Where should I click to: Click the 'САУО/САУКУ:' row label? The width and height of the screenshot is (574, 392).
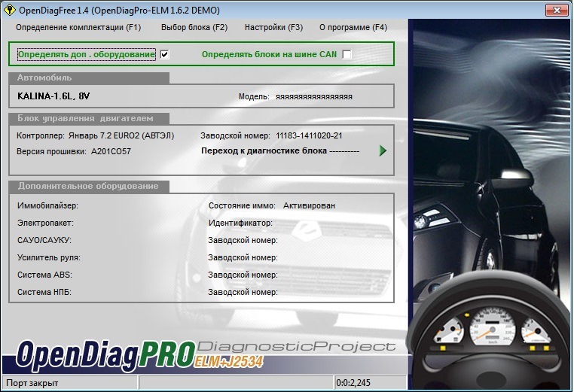(x=44, y=240)
